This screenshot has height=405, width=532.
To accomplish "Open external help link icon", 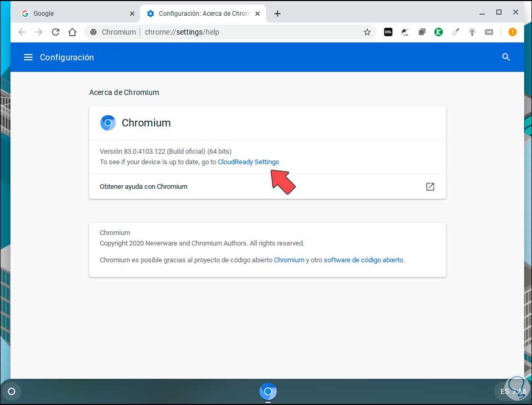I will tap(430, 187).
